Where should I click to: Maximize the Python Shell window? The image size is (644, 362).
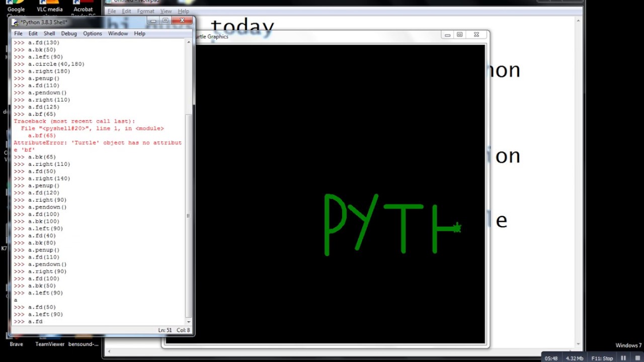point(165,21)
